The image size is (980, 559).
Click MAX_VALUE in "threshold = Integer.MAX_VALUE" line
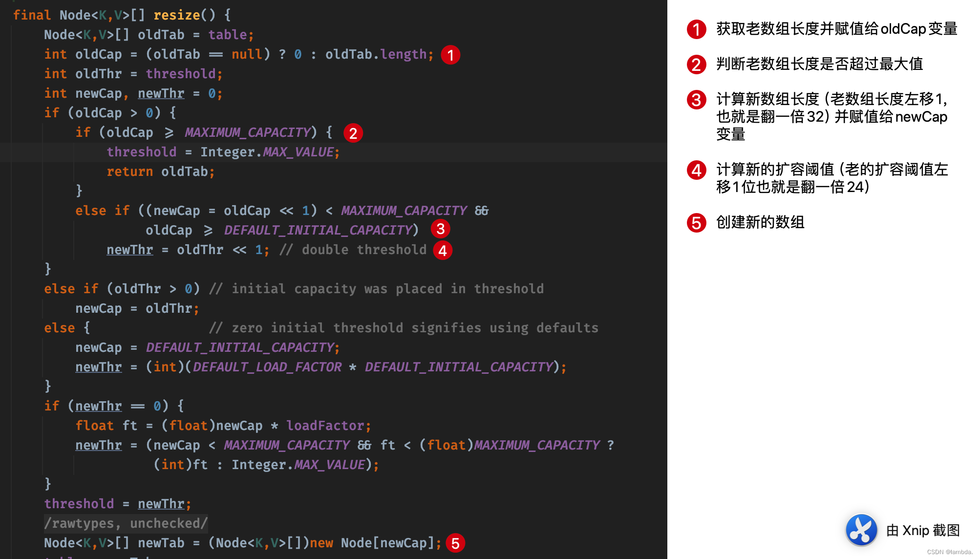(298, 152)
